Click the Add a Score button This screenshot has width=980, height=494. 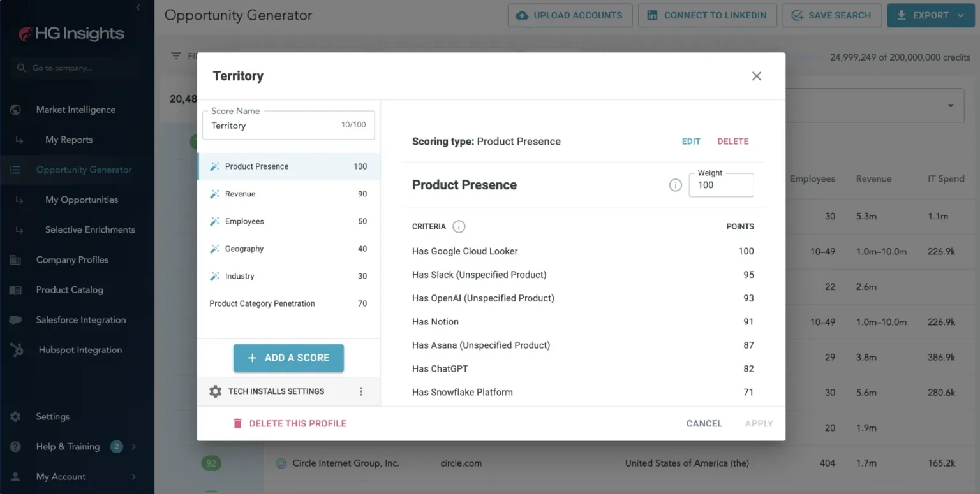click(288, 358)
